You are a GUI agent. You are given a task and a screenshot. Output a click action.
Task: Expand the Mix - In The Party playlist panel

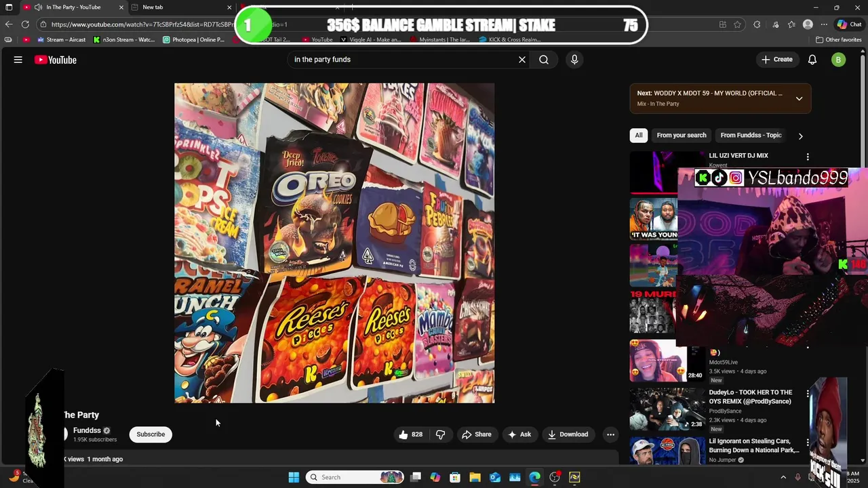[799, 98]
